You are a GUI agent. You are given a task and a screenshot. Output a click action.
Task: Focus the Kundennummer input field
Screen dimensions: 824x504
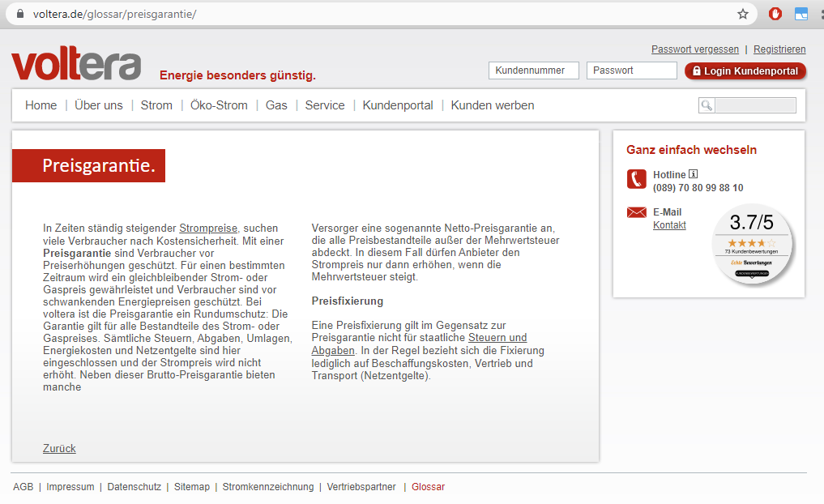coord(533,70)
